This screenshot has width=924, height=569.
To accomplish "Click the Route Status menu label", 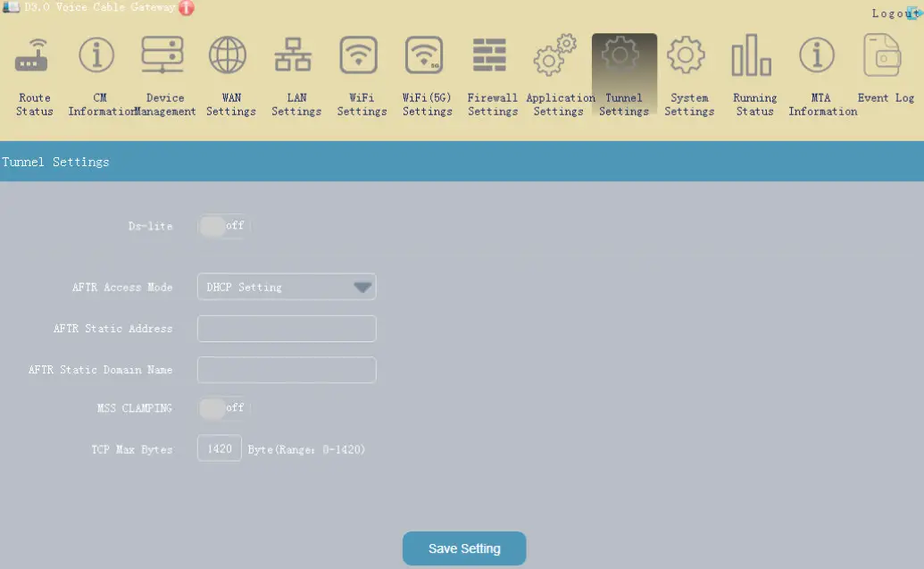I will coord(34,105).
